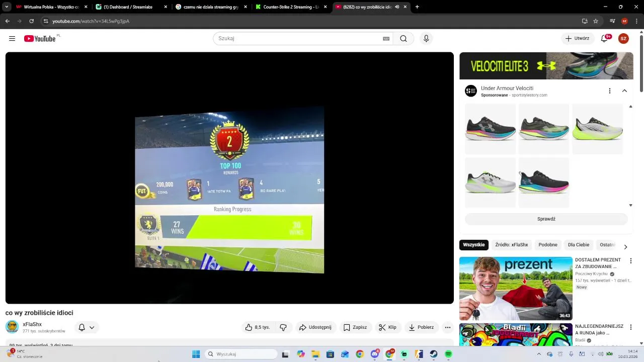Open a new browser tab
The image size is (644, 362).
[x=417, y=7]
